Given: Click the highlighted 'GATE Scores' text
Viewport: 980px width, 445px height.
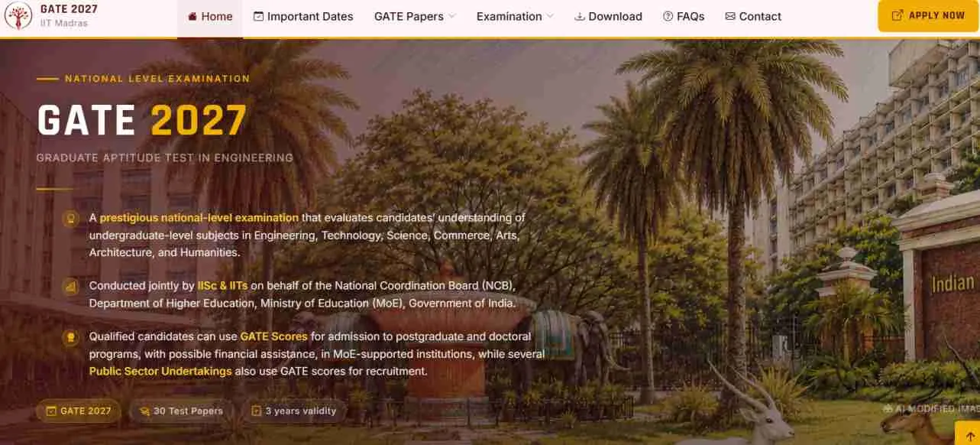Looking at the screenshot, I should 274,336.
